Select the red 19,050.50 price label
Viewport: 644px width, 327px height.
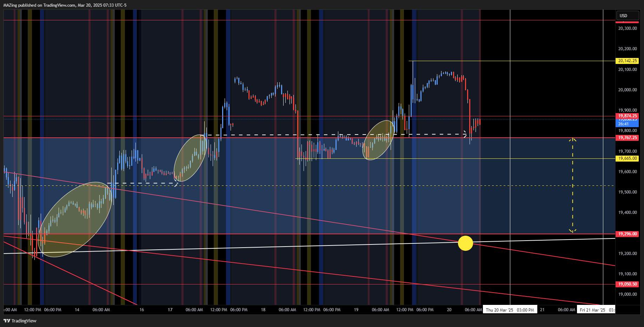tap(627, 284)
